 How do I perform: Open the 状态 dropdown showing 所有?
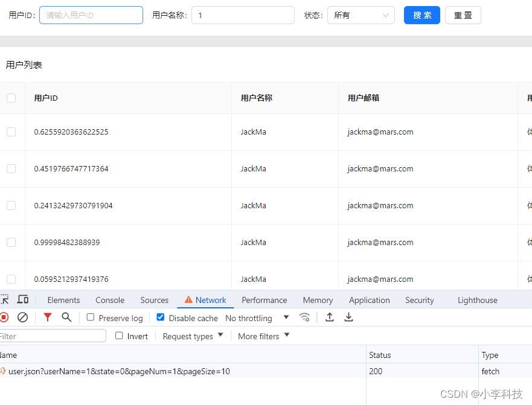(361, 15)
